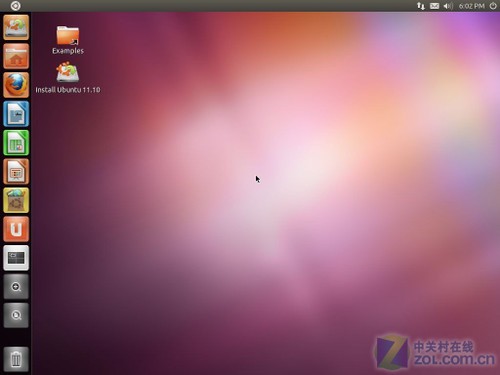Select the Install Ubuntu 11.10 desktop icon
This screenshot has width=500, height=375.
[68, 72]
